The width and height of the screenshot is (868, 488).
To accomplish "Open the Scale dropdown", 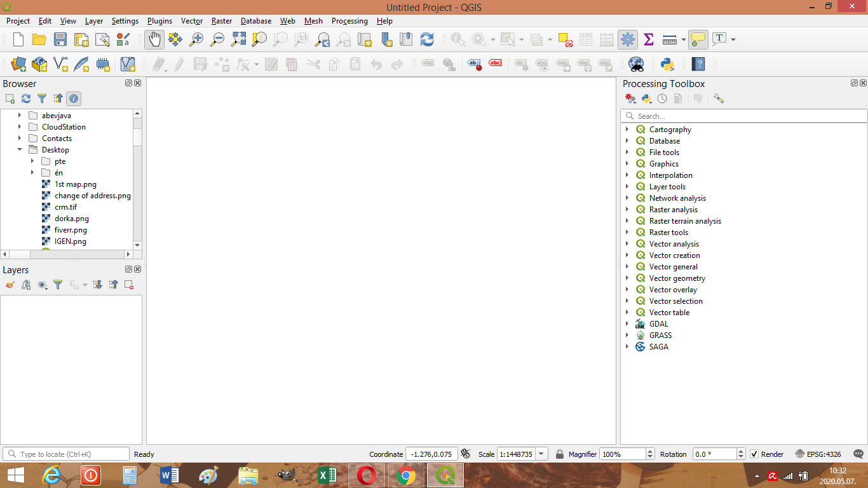I will 541,454.
